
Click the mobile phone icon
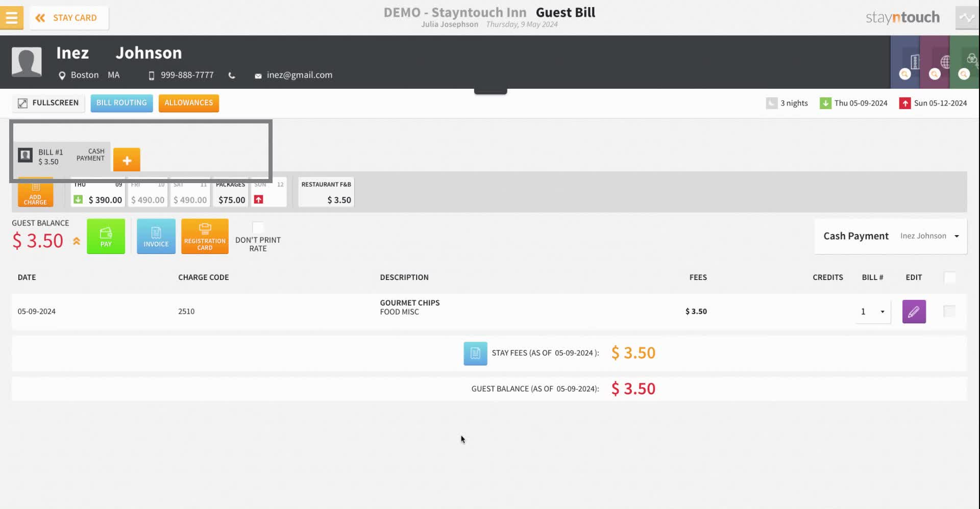point(152,75)
